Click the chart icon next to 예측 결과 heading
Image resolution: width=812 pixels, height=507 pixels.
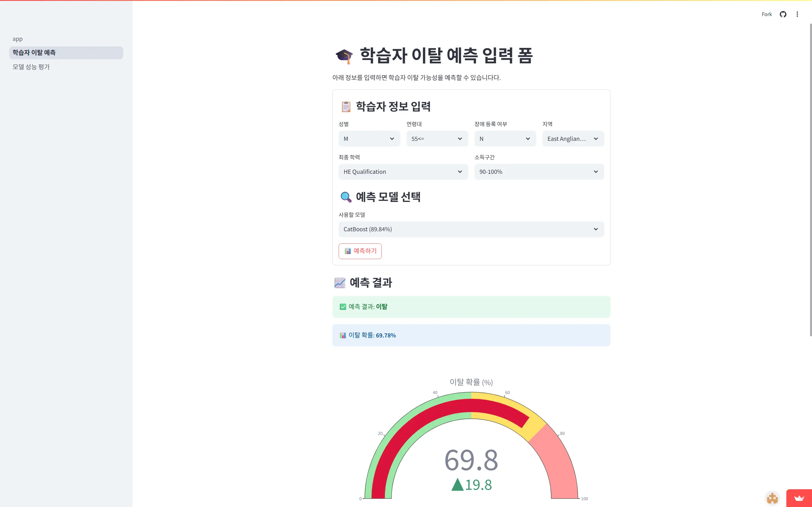[340, 283]
